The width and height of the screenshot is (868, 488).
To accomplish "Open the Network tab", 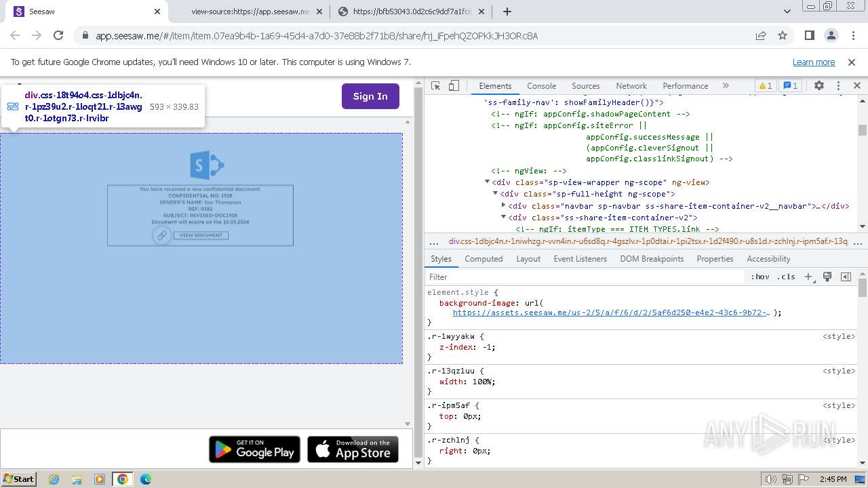I will [631, 86].
